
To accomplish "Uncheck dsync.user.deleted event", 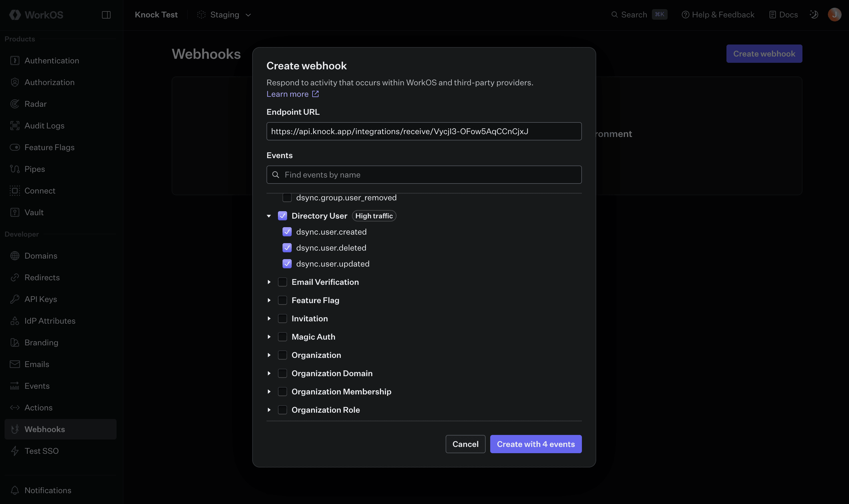I will [x=287, y=248].
